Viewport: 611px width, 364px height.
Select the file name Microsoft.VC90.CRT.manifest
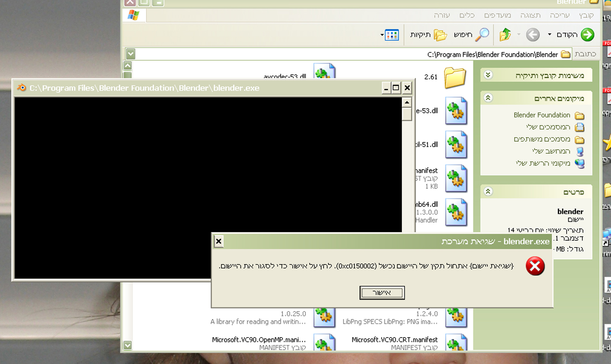[395, 340]
